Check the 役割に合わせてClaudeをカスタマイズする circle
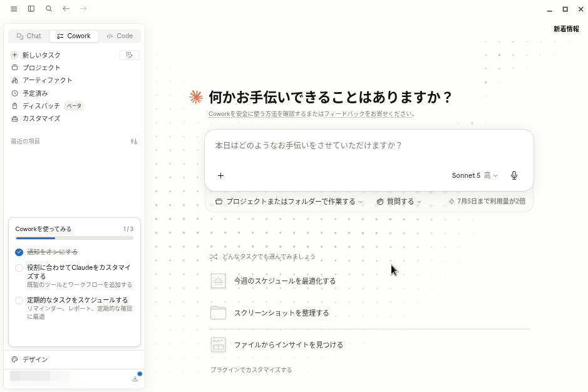588x392 pixels. pyautogui.click(x=19, y=268)
